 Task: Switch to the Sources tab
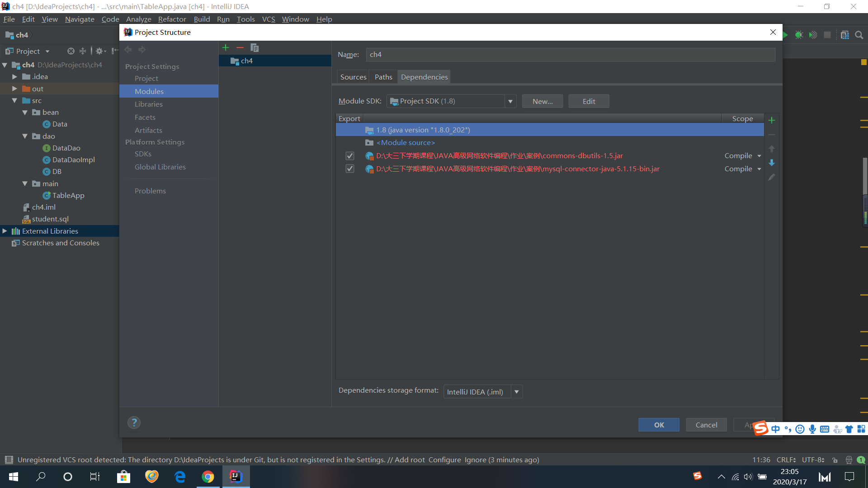point(353,77)
